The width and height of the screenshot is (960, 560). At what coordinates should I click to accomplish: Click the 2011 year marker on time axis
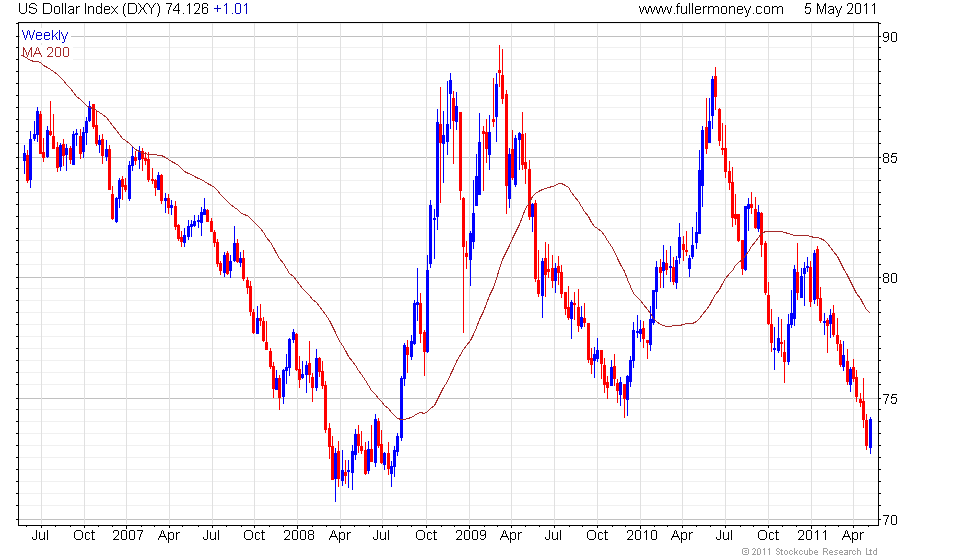click(812, 536)
